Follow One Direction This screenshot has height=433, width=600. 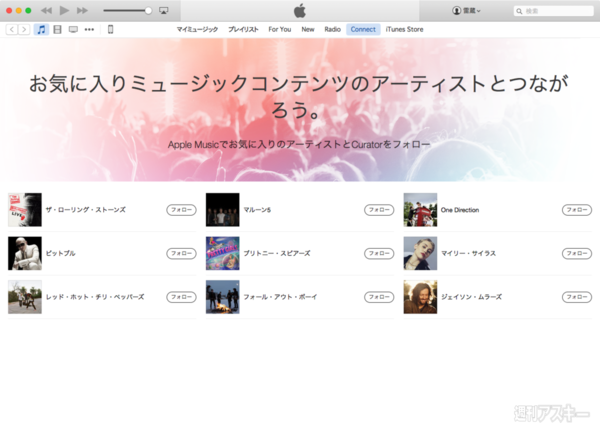pyautogui.click(x=577, y=210)
